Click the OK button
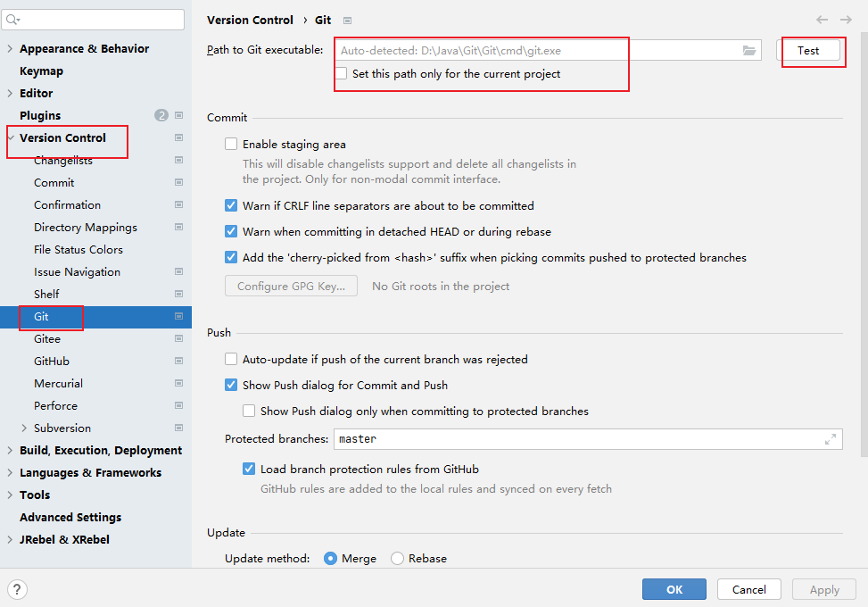Viewport: 868px width, 607px height. click(674, 589)
